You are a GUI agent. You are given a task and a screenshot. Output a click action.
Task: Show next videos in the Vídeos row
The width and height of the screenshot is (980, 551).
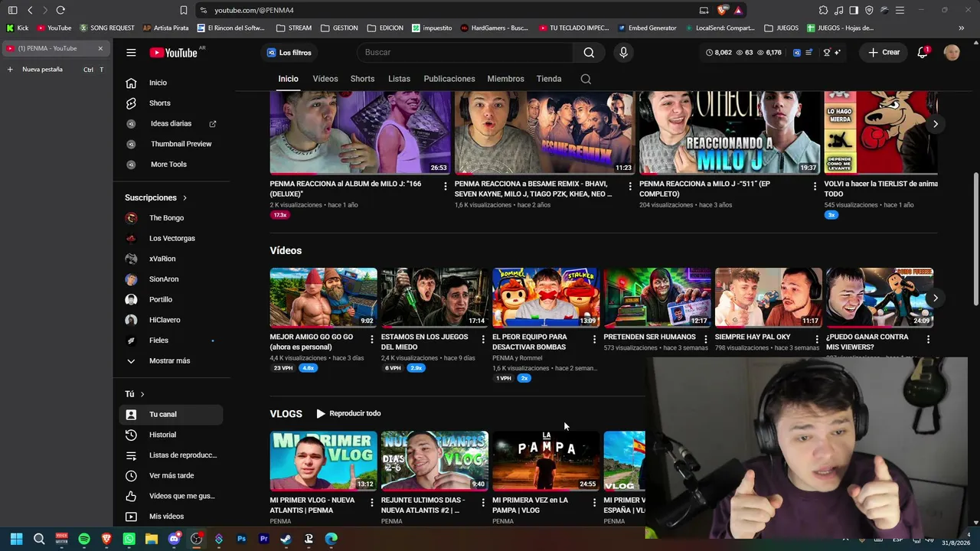935,298
